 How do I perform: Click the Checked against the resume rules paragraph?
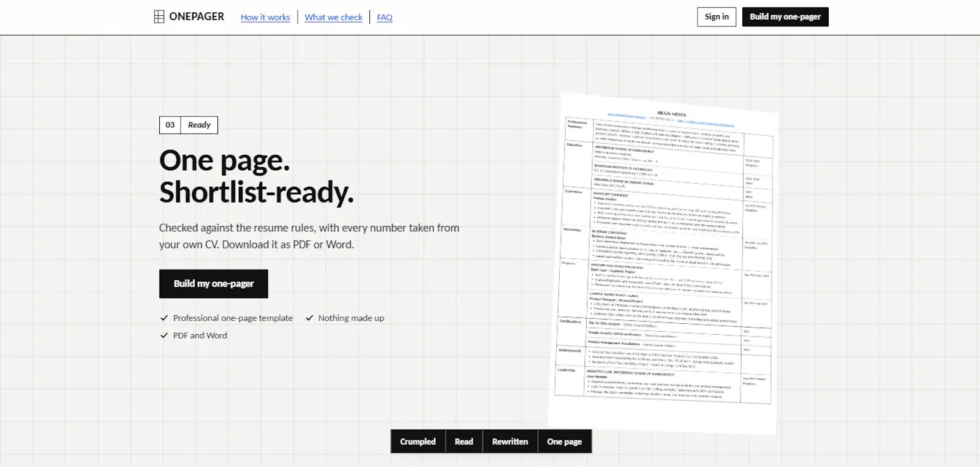pyautogui.click(x=309, y=236)
